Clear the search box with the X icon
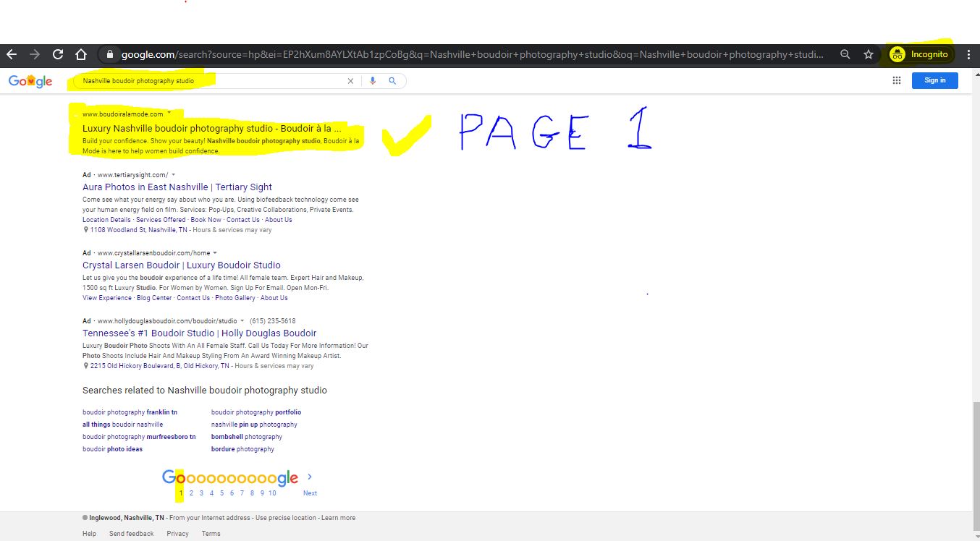 pyautogui.click(x=351, y=81)
